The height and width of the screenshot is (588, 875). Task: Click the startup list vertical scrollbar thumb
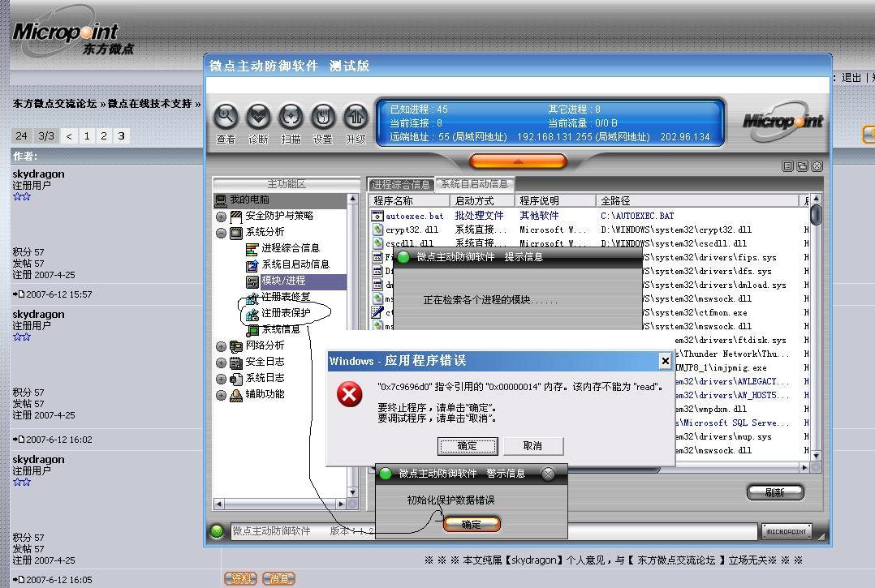pyautogui.click(x=816, y=215)
